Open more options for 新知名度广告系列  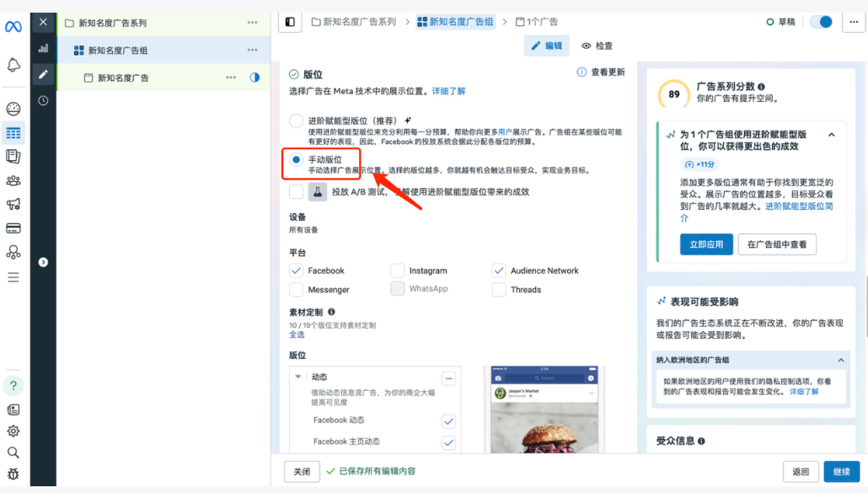[252, 23]
